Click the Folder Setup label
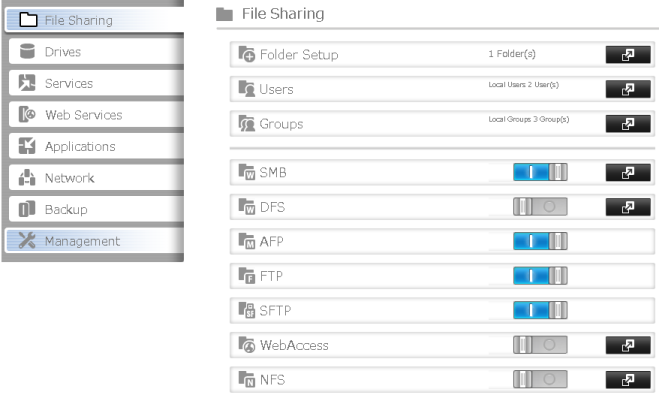This screenshot has width=659, height=395. coord(299,55)
